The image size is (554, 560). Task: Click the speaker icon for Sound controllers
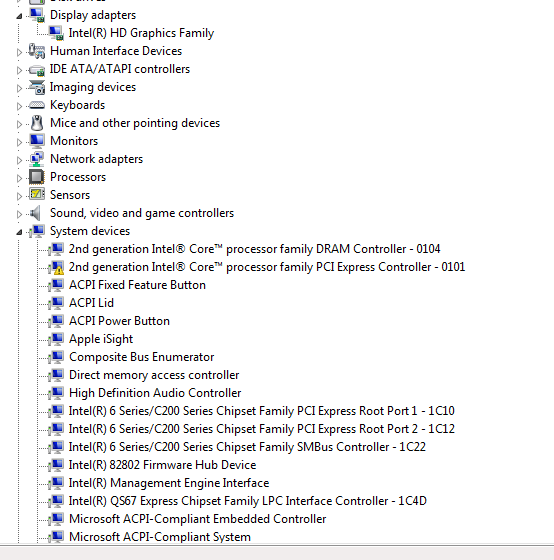(36, 213)
